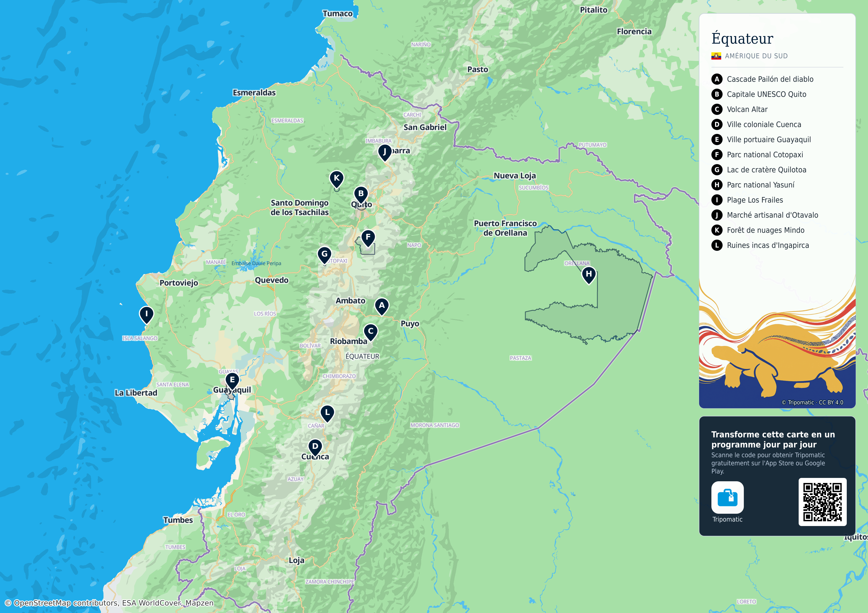Open the OpenStreetMap contributors attribution
The image size is (868, 613).
click(x=66, y=603)
